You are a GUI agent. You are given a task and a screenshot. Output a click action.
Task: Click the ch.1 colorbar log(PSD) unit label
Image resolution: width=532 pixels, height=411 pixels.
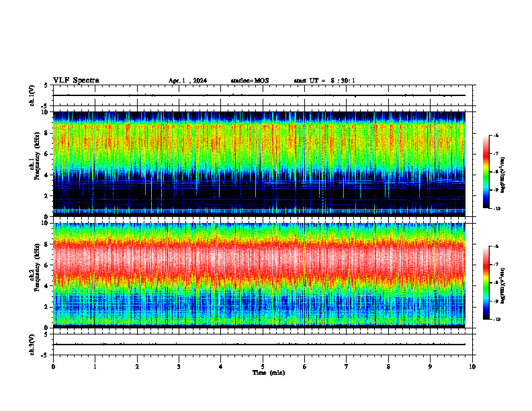pos(503,175)
